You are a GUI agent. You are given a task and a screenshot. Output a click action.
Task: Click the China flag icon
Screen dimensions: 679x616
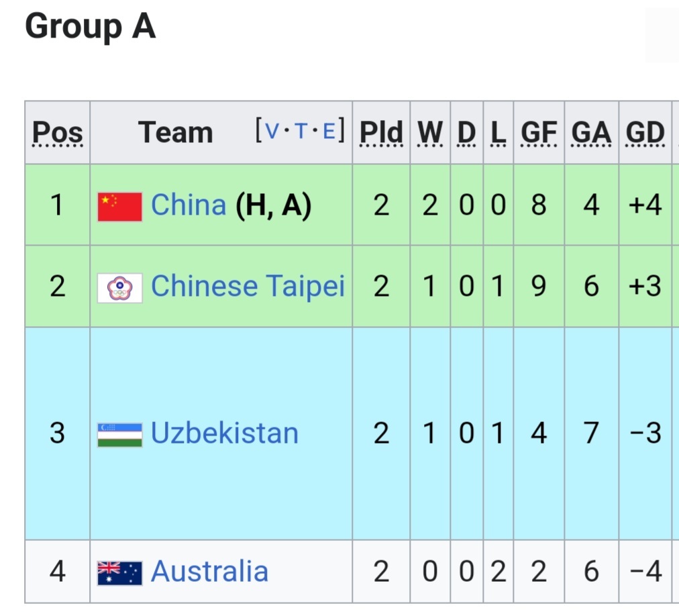pyautogui.click(x=119, y=206)
